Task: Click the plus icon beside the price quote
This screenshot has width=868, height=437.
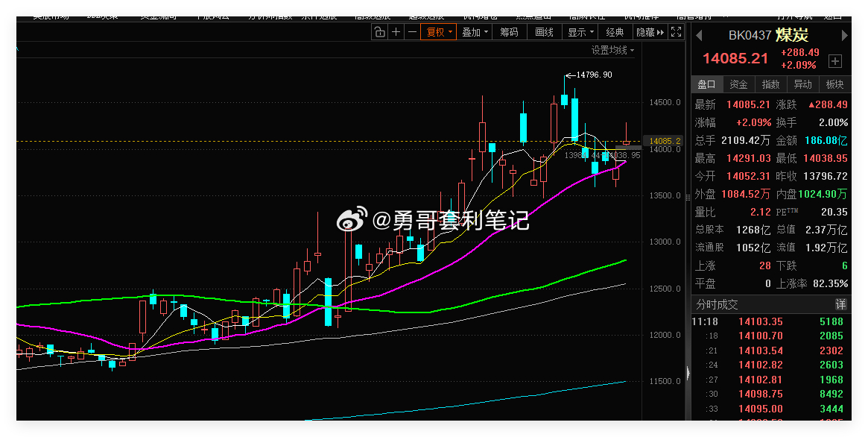Action: (835, 60)
